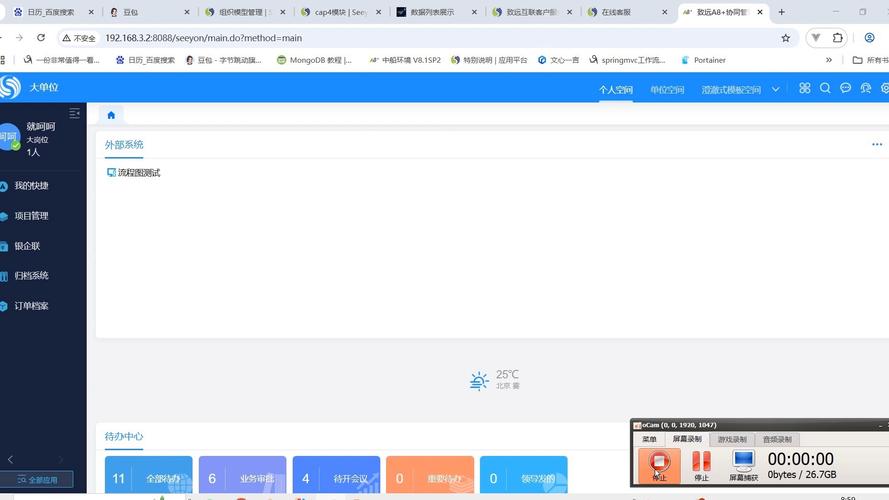Switch to 日历_百度搜索 browser tab
Viewport: 889px width, 500px height.
[x=51, y=12]
